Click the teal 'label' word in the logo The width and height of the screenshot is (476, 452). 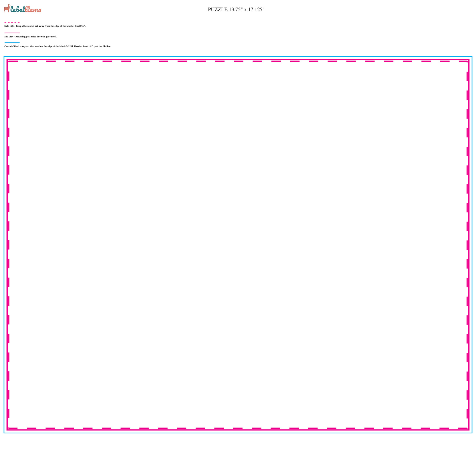[18, 9]
